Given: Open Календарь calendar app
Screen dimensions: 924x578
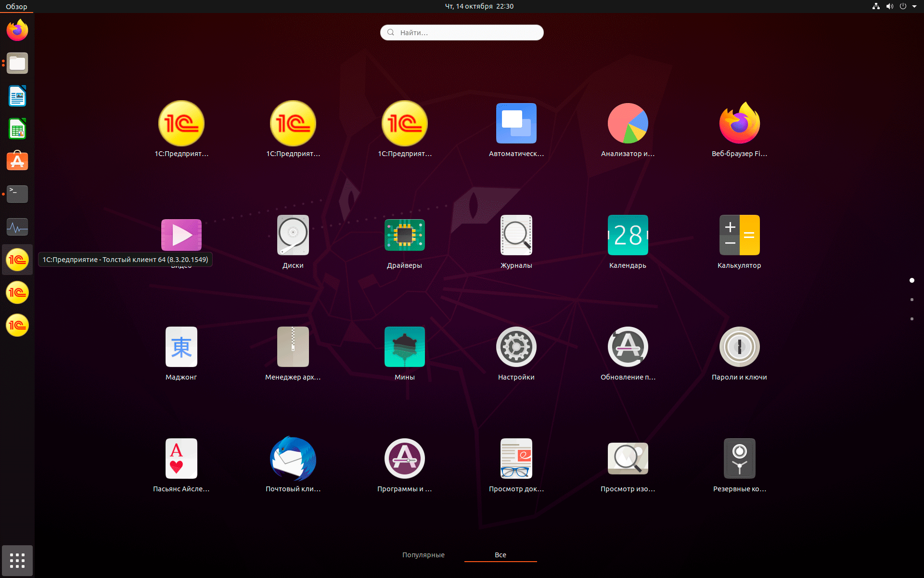Looking at the screenshot, I should coord(628,236).
